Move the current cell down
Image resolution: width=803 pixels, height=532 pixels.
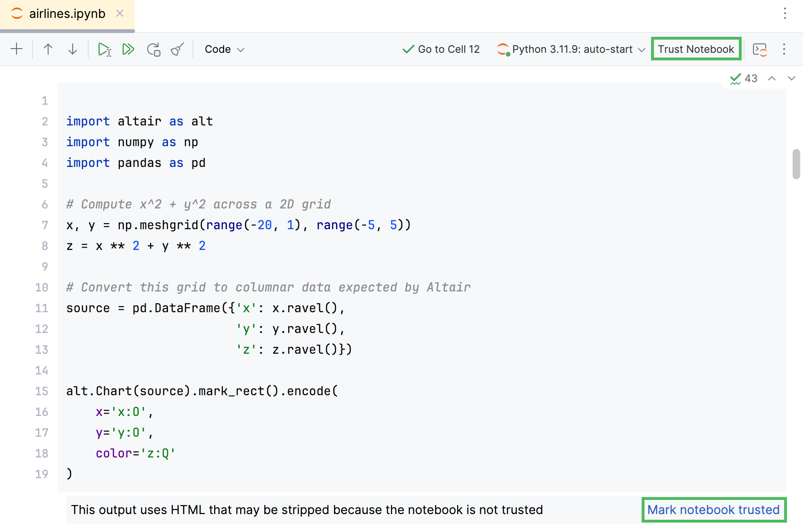[72, 49]
